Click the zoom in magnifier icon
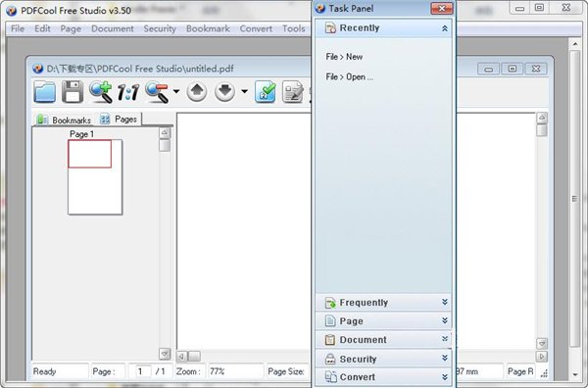588x388 pixels. (x=101, y=92)
